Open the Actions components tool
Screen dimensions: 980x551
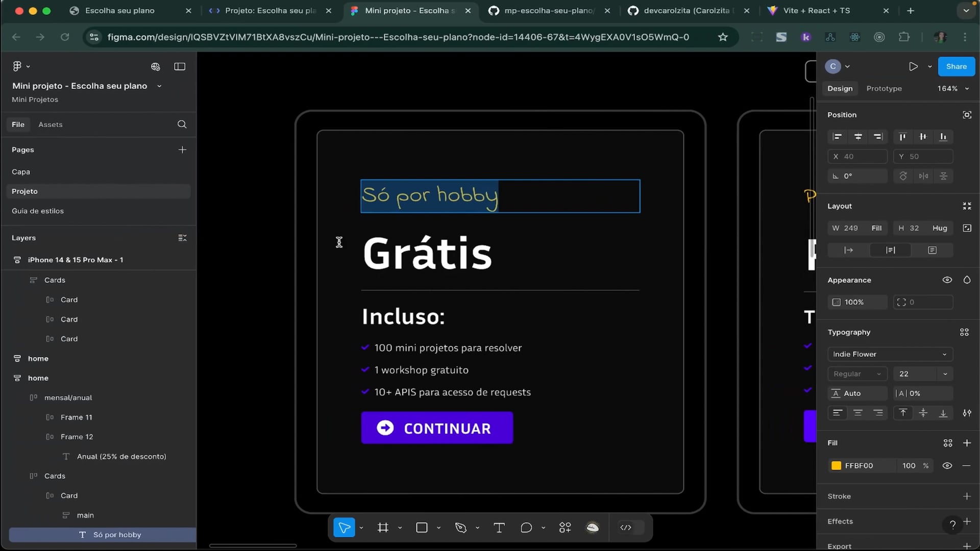565,528
